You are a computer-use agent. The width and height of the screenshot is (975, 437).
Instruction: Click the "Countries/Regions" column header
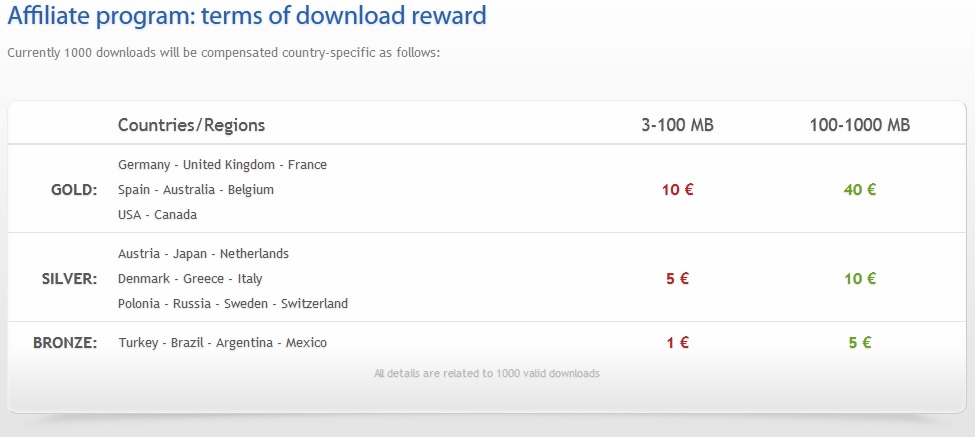pos(191,125)
